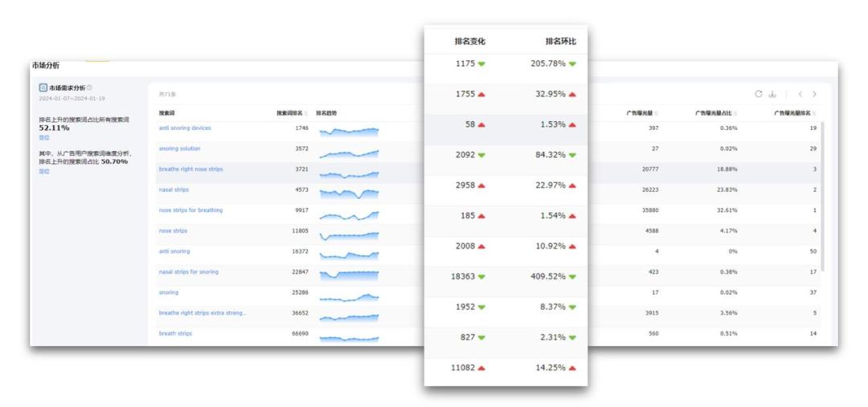Click date range 2024-01-07~2024-01-19

tap(72, 99)
